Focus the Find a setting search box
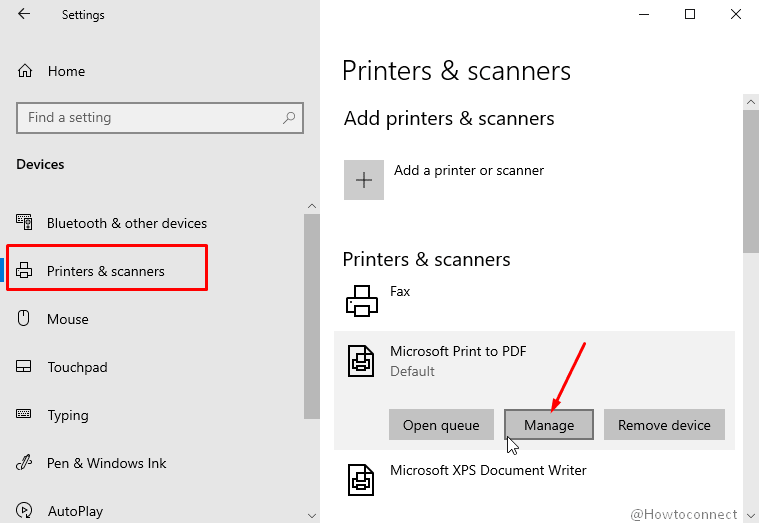The image size is (759, 523). 160,118
